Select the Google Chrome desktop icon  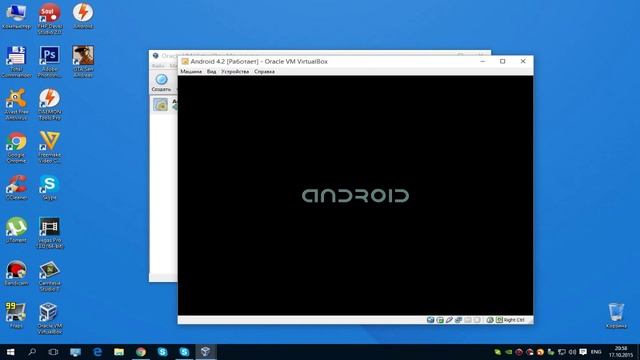(16, 147)
